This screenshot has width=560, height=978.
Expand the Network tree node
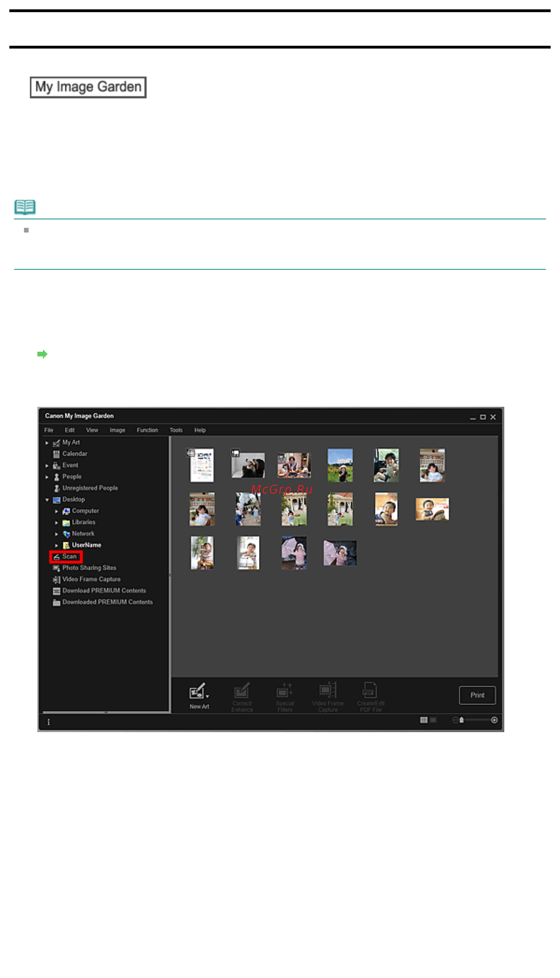point(57,534)
